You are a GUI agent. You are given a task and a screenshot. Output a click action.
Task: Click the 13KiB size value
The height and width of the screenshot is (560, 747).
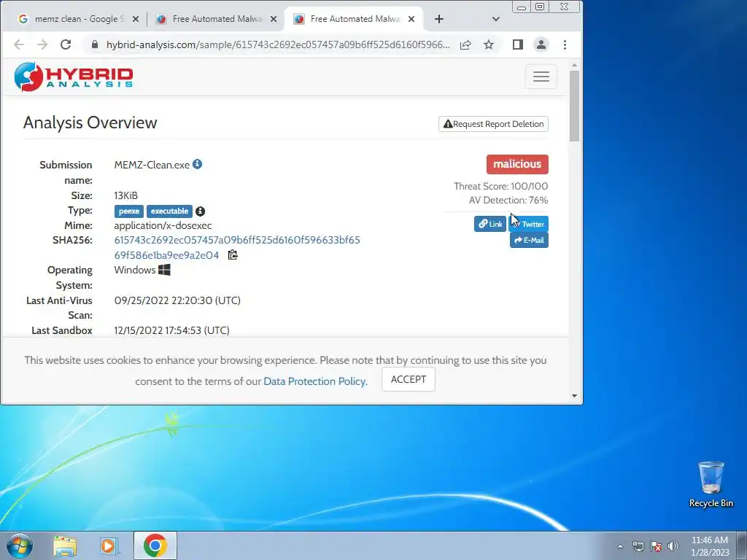pos(125,195)
